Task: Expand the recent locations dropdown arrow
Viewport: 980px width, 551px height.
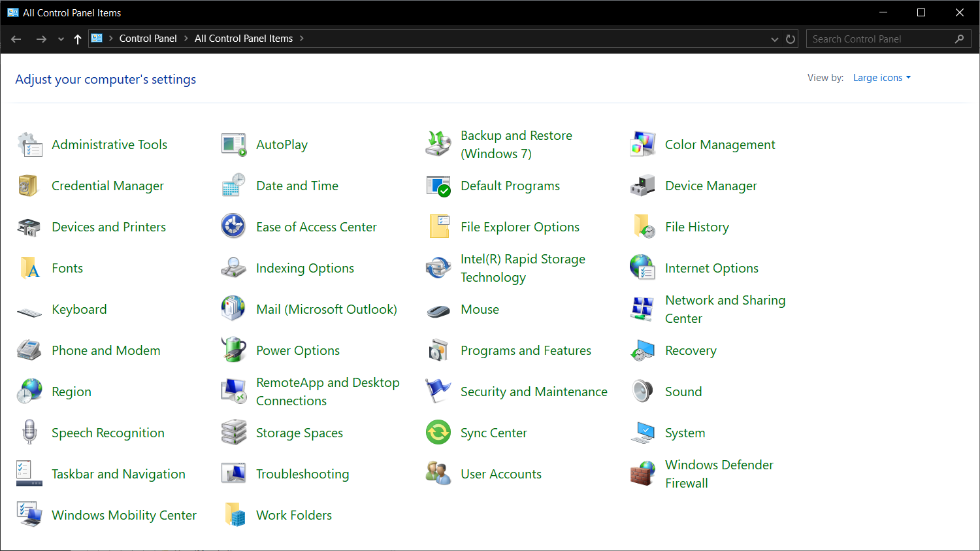Action: (61, 39)
